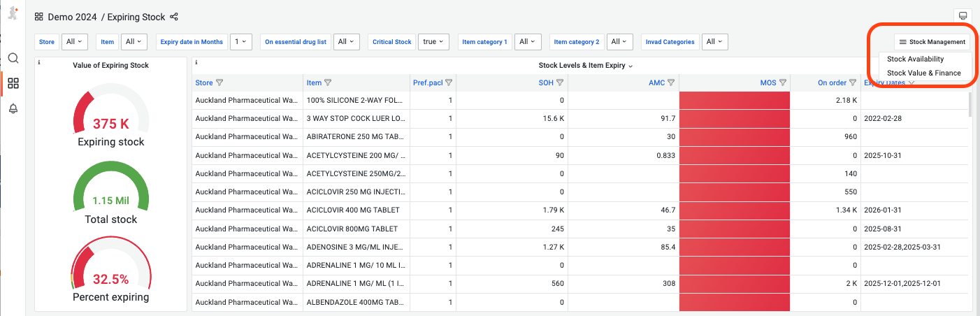The width and height of the screenshot is (980, 316).
Task: Click the filter icon on Store column
Action: click(219, 82)
